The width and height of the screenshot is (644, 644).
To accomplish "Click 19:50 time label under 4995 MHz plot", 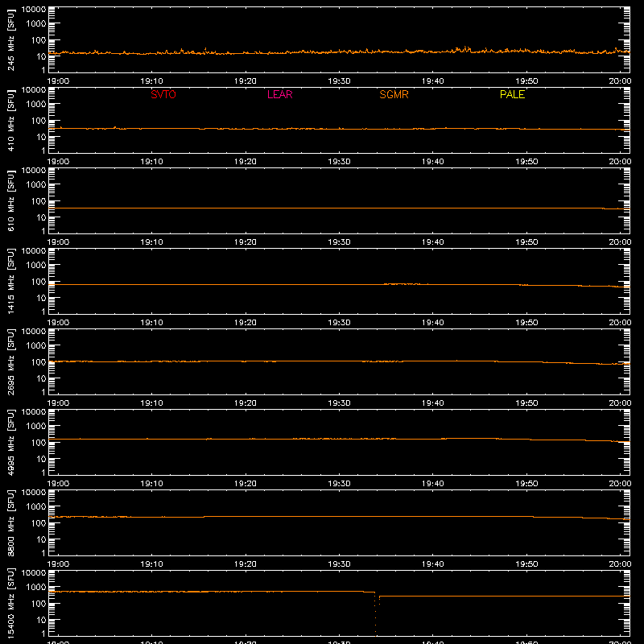I will 526,484.
